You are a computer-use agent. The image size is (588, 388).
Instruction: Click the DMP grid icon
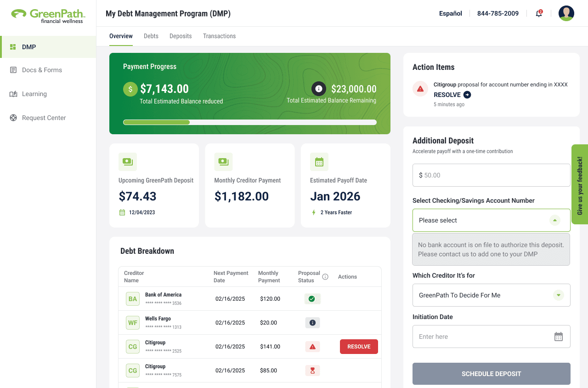[13, 47]
